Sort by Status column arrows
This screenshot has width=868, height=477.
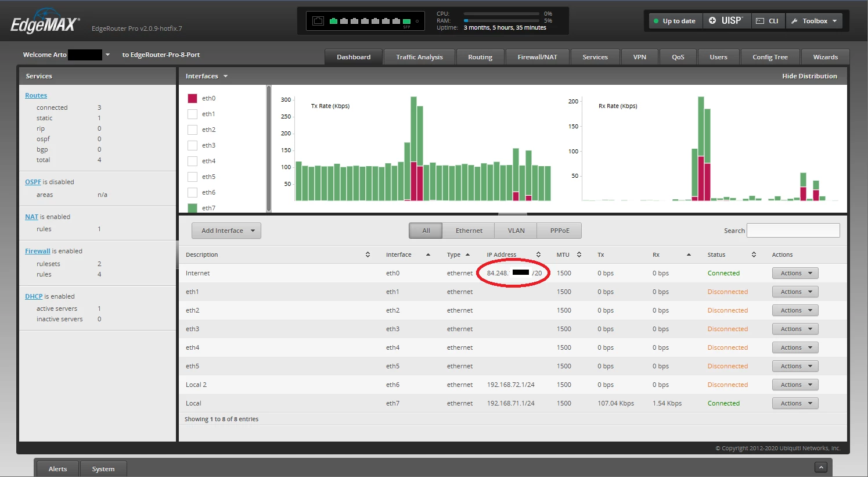point(754,254)
